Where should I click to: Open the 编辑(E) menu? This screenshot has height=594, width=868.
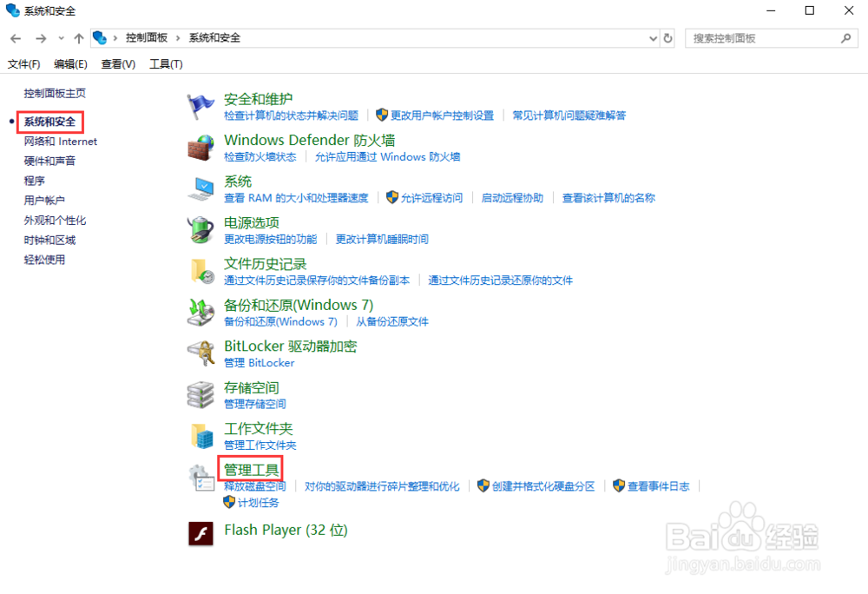(70, 64)
